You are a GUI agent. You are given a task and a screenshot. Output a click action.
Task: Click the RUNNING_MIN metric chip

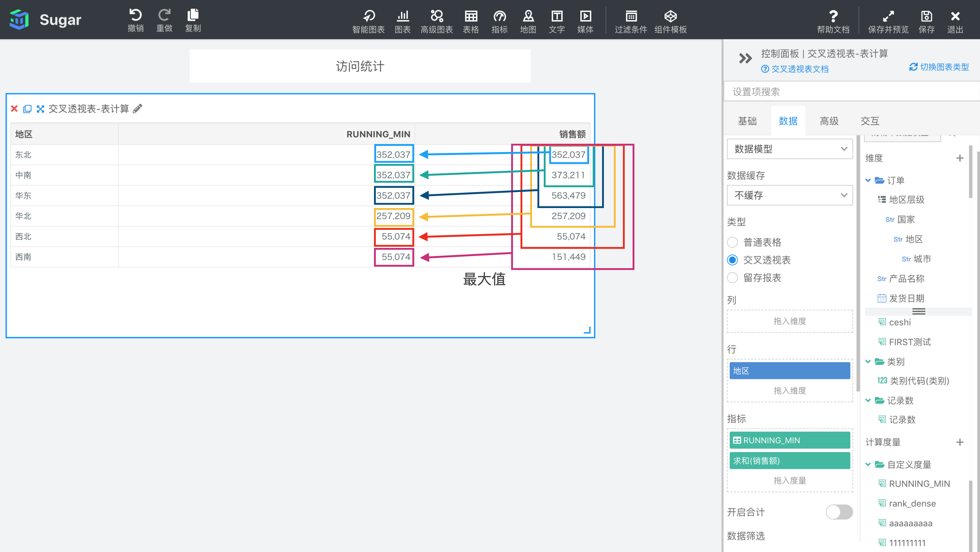click(x=790, y=440)
